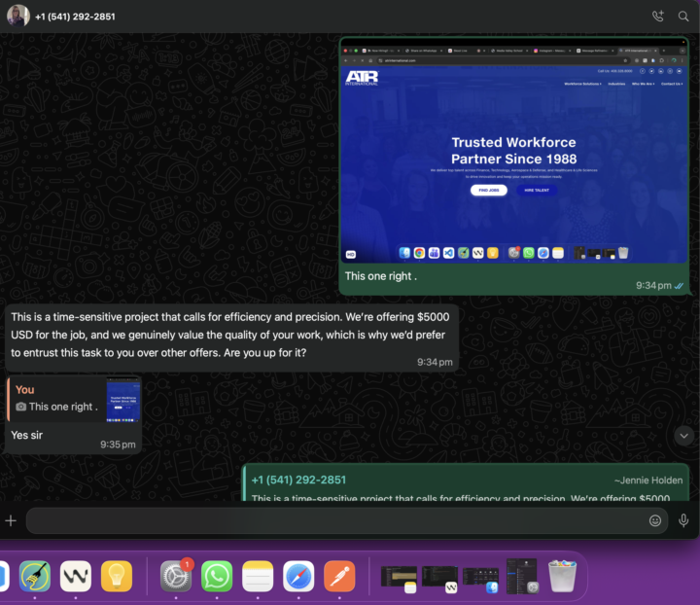This screenshot has width=700, height=605.
Task: Open the Notes app in the dock
Action: tap(258, 576)
